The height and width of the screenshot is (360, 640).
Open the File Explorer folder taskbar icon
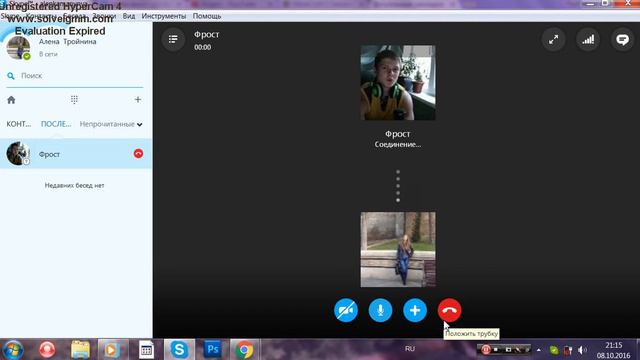80,350
